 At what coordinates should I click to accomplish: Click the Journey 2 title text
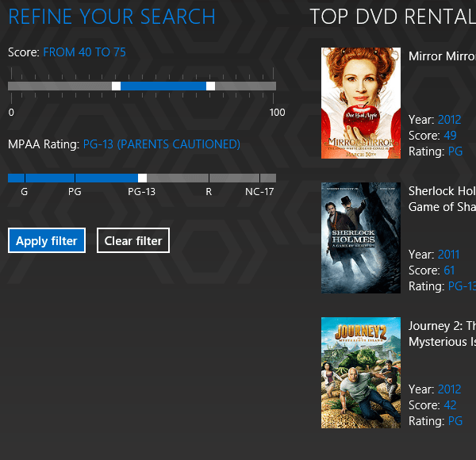click(442, 334)
